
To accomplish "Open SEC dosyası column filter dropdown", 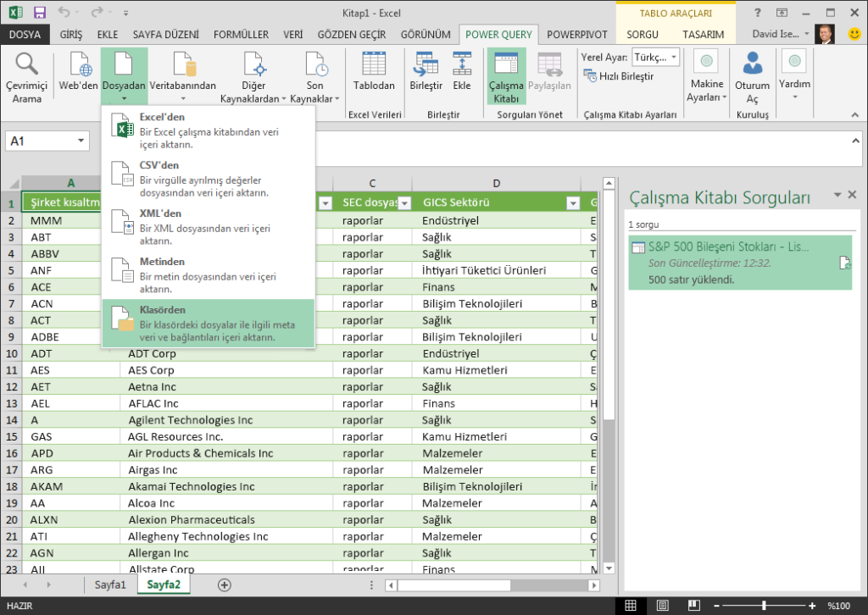I will click(x=405, y=203).
